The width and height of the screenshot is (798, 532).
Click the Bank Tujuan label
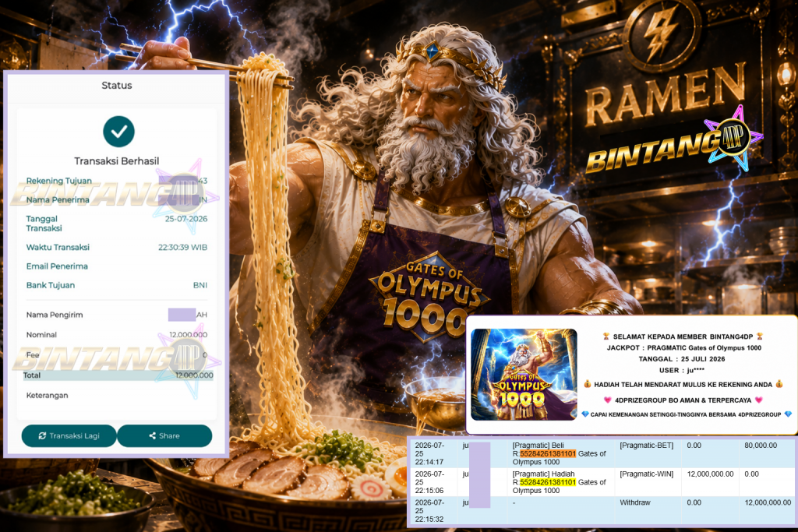pos(51,285)
